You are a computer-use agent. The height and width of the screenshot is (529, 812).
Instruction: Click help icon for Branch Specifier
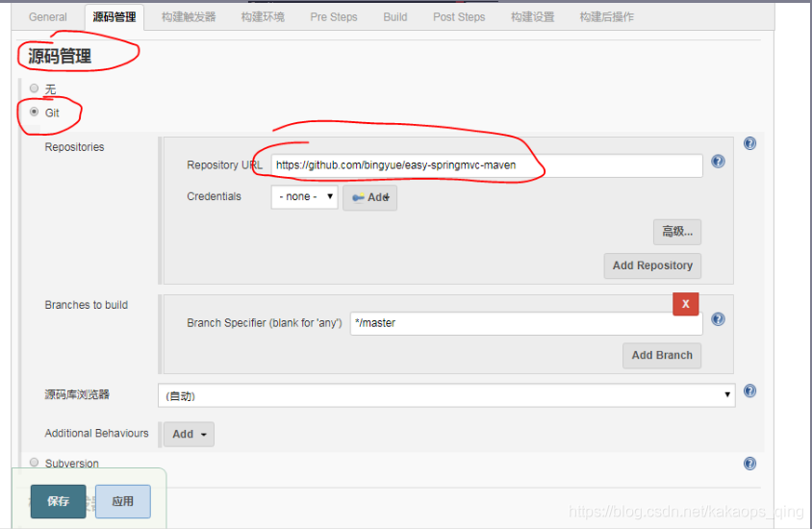(718, 319)
